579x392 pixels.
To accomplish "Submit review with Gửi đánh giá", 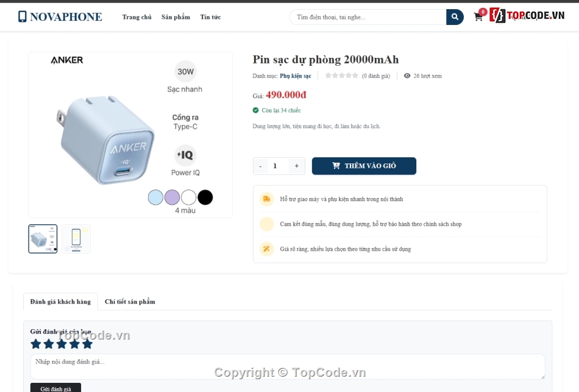I will point(55,388).
